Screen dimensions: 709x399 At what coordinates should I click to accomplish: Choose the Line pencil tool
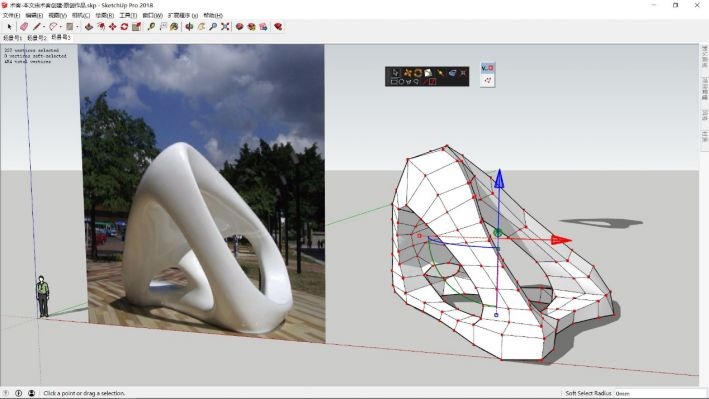click(36, 27)
